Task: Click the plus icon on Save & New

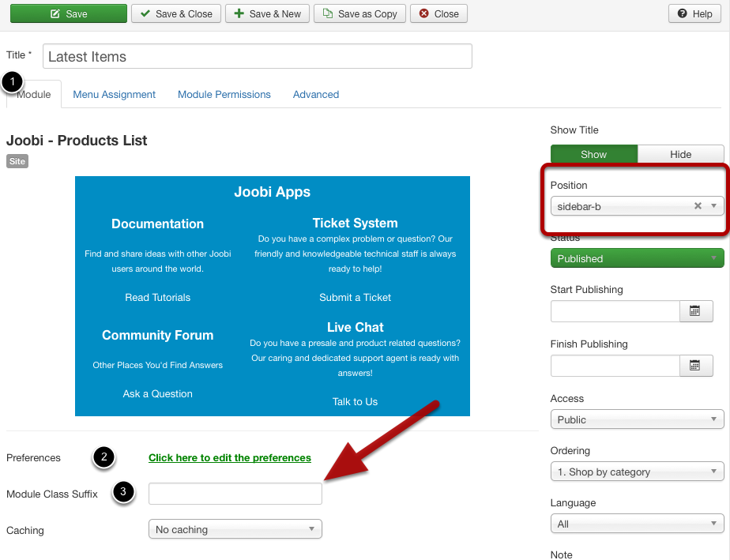Action: (239, 13)
